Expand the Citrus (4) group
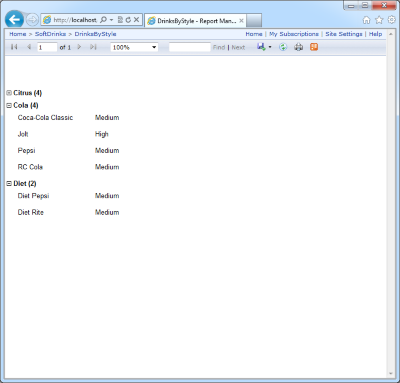 [x=9, y=93]
